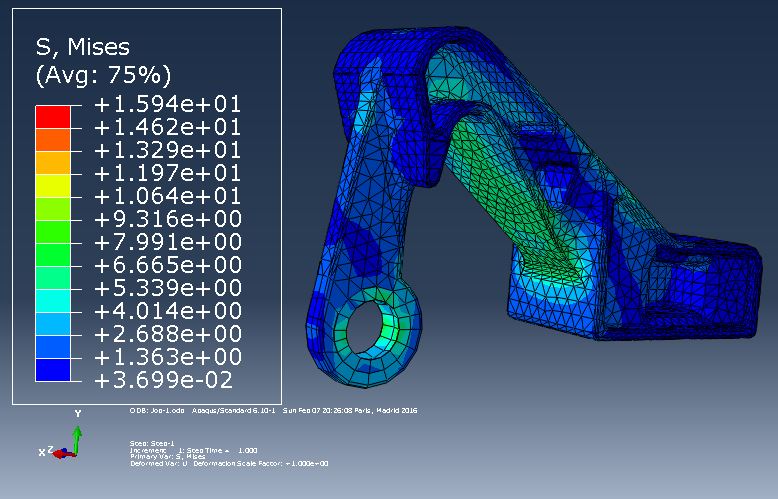Click the 'ODB: Job-1.odb' title text
This screenshot has height=499, width=778.
coord(157,411)
